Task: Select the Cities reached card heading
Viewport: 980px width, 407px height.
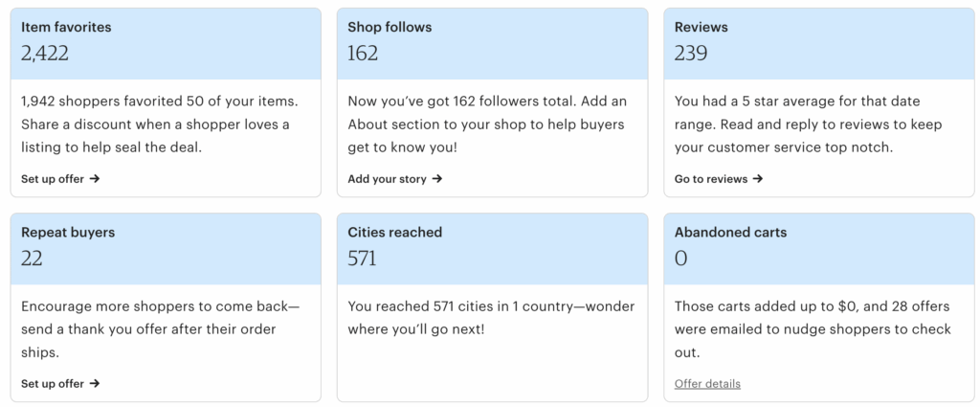Action: click(x=395, y=233)
